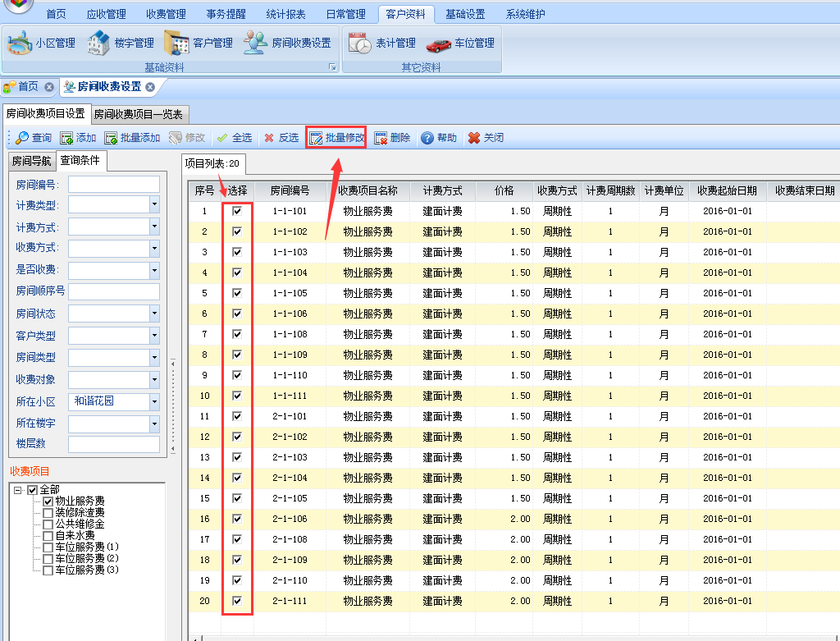Open the 应收管理 menu tab
This screenshot has width=840, height=641.
106,14
